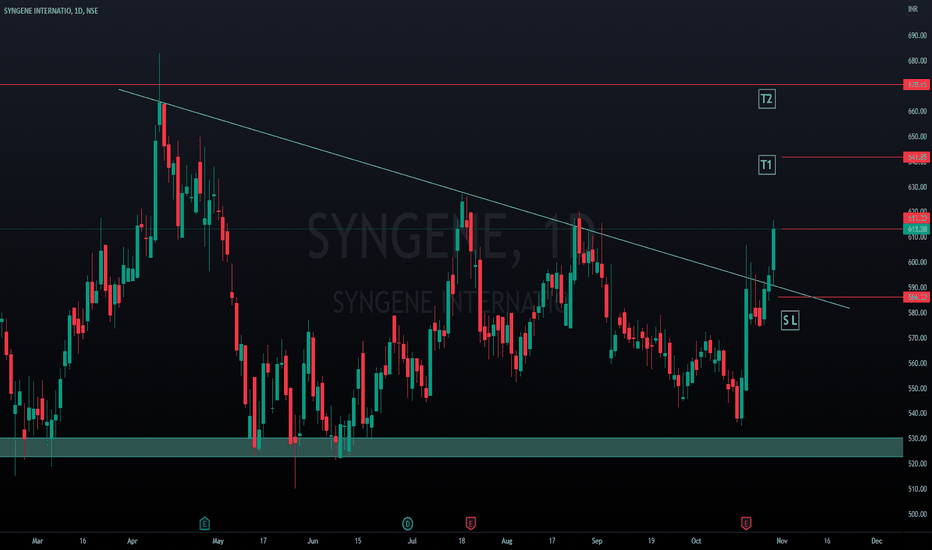Click the 641.85 red price label

point(916,157)
